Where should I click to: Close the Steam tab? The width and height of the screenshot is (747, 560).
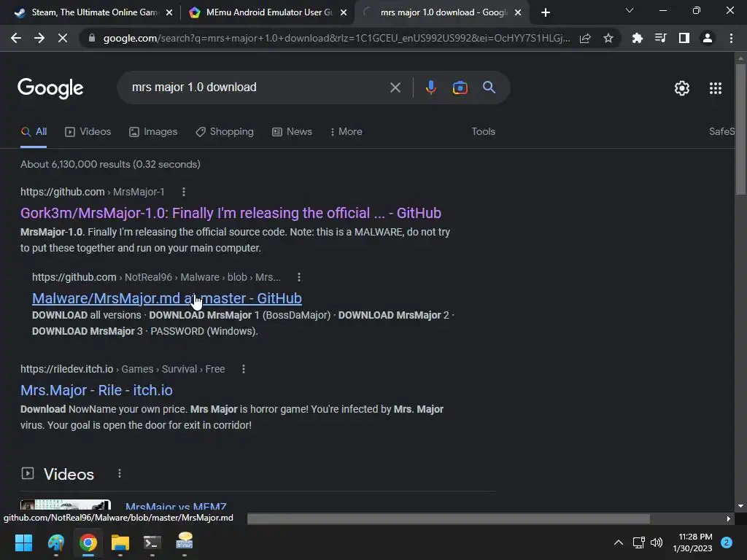pyautogui.click(x=169, y=12)
